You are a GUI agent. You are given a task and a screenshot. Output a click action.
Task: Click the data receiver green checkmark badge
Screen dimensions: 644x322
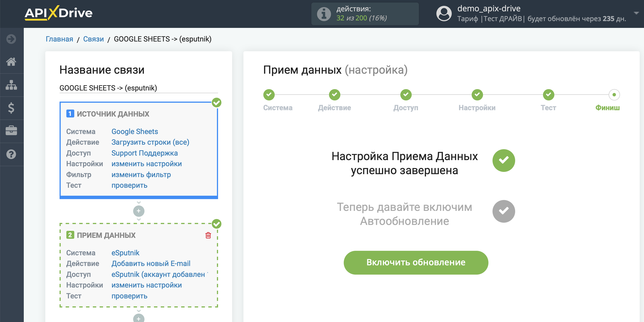pos(216,224)
